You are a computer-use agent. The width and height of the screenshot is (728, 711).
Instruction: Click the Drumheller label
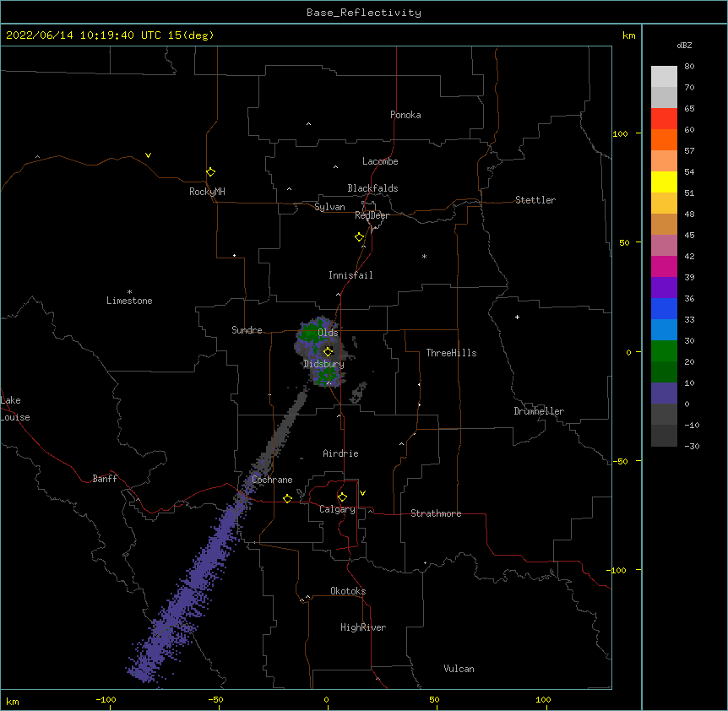pos(539,411)
